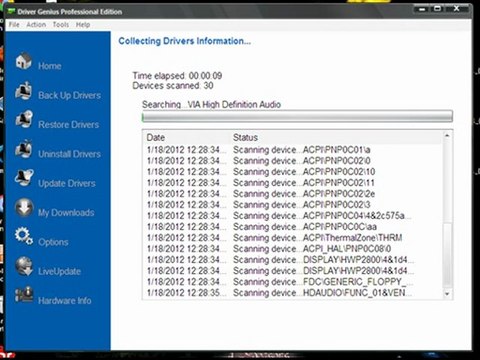
Task: Click the Back Up Drivers icon
Action: point(24,91)
